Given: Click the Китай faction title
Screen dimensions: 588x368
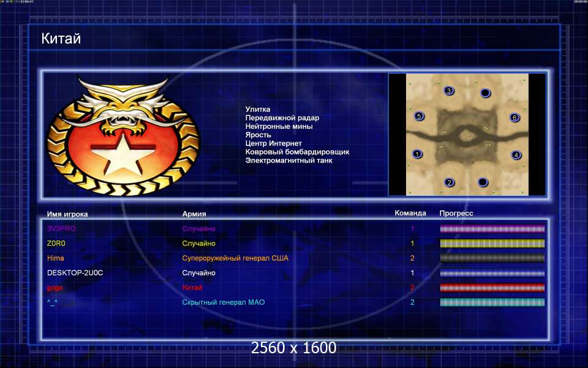Looking at the screenshot, I should (x=61, y=38).
